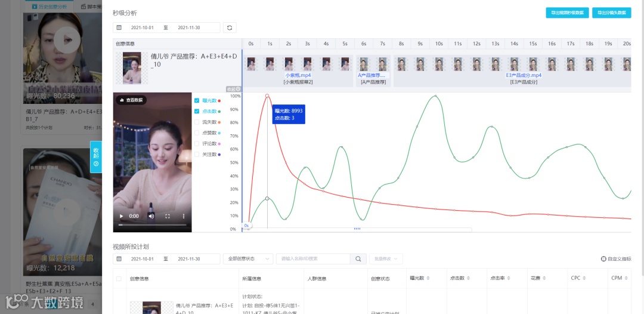This screenshot has height=314, width=644.
Task: Click first frame thumbnail at 0s
Action: (x=251, y=64)
